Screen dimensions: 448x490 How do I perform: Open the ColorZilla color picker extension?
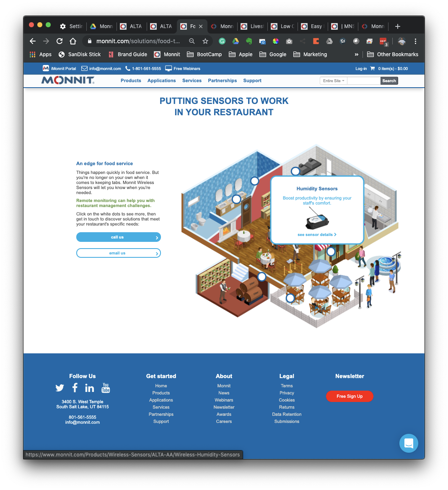point(275,41)
